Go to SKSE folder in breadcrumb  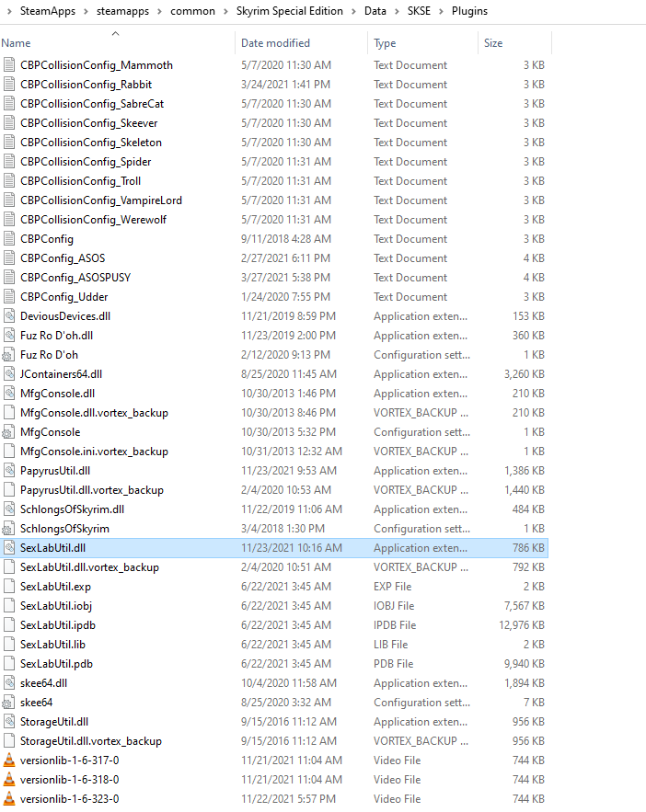click(x=419, y=11)
